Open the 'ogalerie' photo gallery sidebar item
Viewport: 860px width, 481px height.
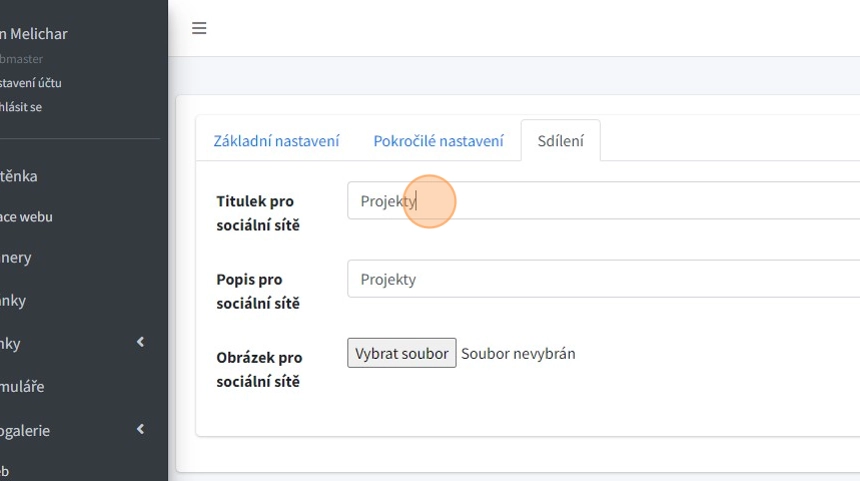pos(25,431)
